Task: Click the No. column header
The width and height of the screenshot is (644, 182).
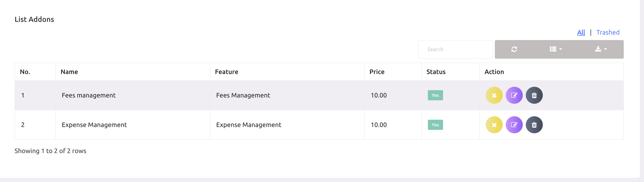Action: pyautogui.click(x=25, y=72)
